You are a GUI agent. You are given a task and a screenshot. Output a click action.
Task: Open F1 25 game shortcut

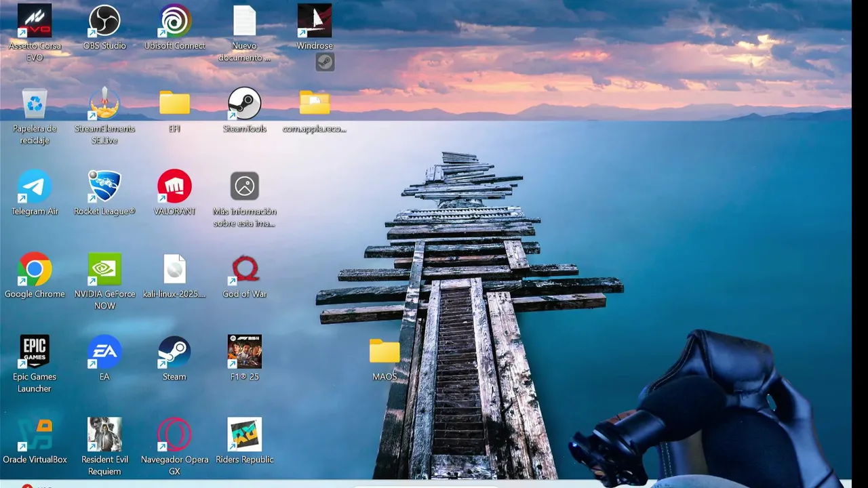tap(244, 352)
